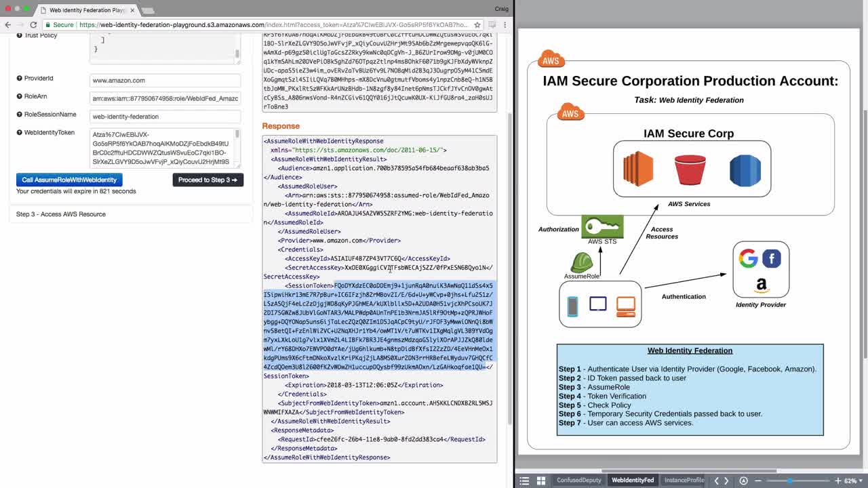Screen dimensions: 868x488
Task: Click Proceed to Step 3 button
Action: coord(208,180)
